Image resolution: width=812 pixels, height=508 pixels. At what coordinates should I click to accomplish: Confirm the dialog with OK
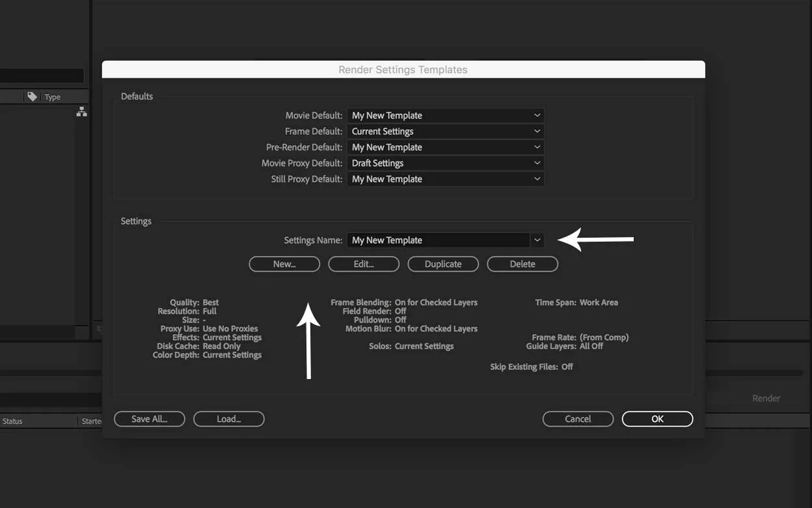click(x=657, y=419)
